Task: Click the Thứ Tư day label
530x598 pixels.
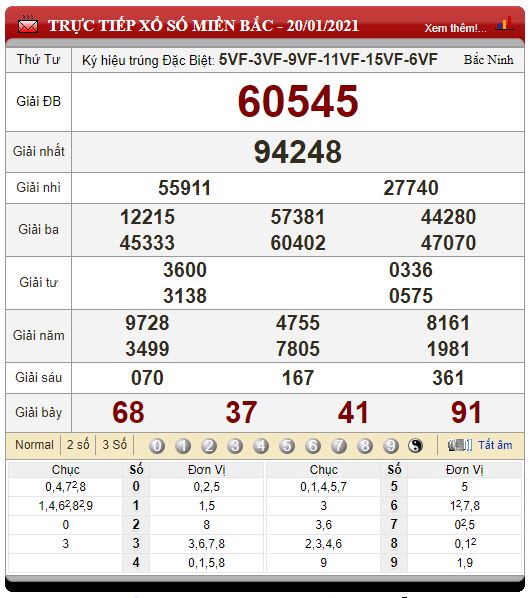Action: [38, 59]
